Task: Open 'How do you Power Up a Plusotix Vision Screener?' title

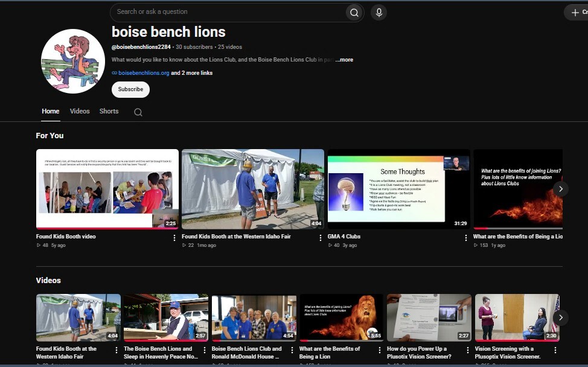Action: coord(419,353)
